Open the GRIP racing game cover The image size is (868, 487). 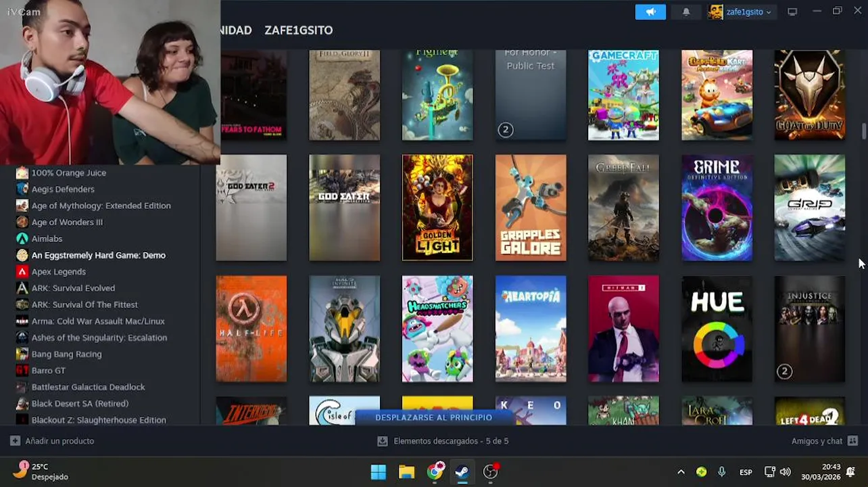tap(810, 208)
